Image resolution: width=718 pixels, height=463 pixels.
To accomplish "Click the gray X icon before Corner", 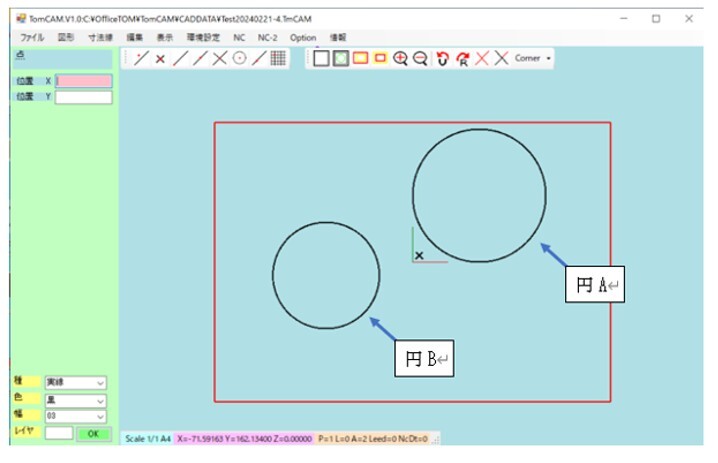I will 501,59.
